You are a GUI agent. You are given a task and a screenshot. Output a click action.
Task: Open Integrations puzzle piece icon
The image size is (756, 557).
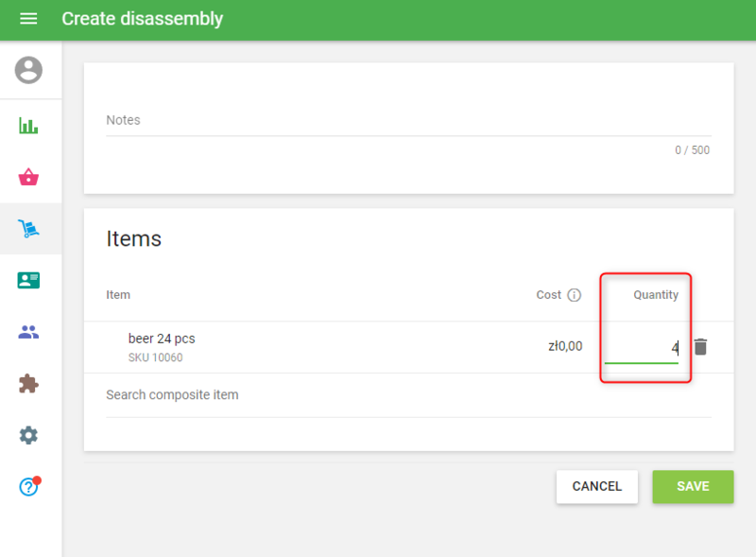pos(29,383)
